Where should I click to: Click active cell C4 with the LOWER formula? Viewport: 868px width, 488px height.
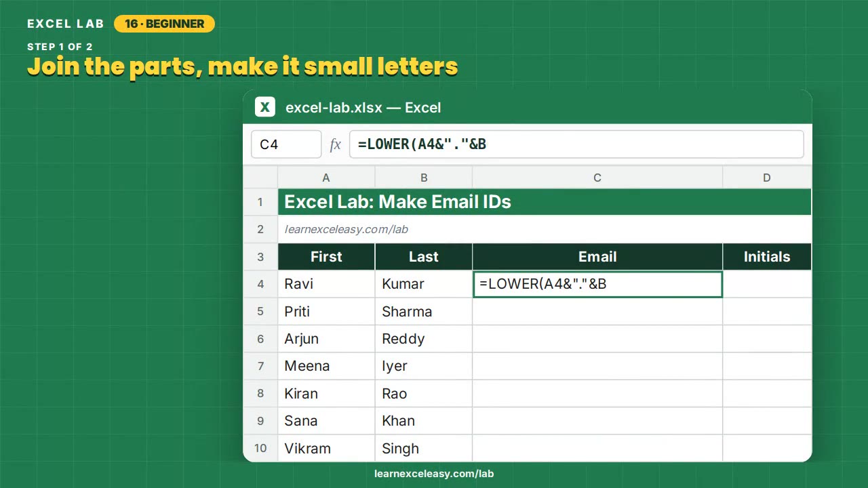(x=597, y=284)
